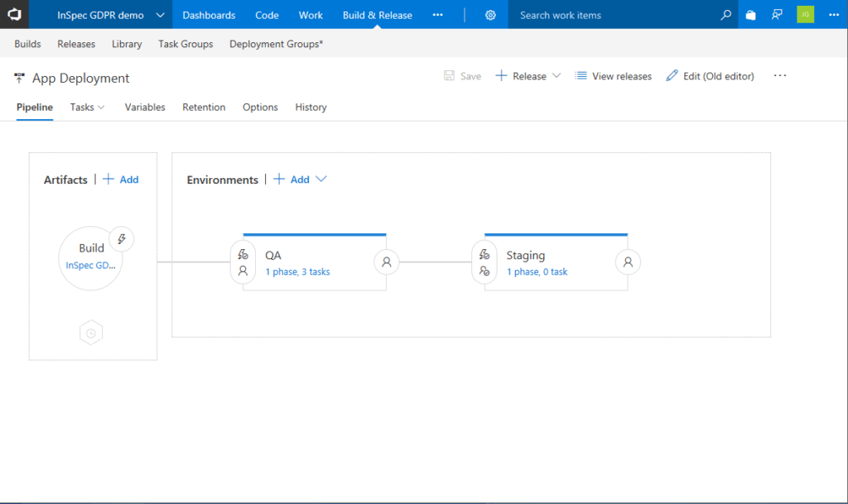The height and width of the screenshot is (504, 848).
Task: Click the continuous deployment trigger lightning icon on Build artifact
Action: (x=122, y=239)
